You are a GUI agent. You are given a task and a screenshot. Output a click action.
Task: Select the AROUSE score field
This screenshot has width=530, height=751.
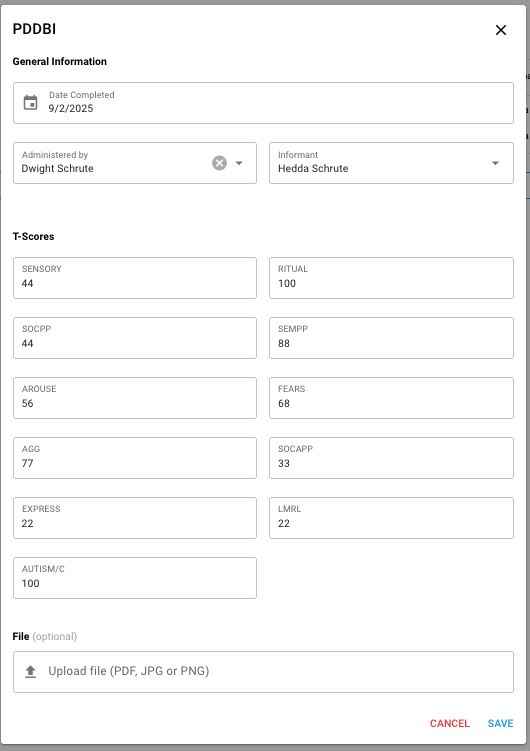pyautogui.click(x=135, y=398)
